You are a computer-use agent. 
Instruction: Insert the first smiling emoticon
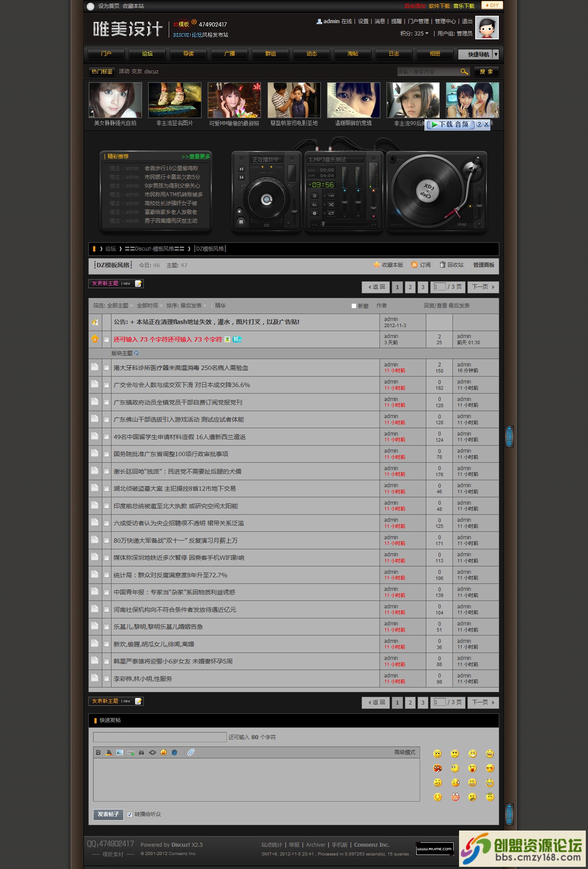[x=437, y=754]
